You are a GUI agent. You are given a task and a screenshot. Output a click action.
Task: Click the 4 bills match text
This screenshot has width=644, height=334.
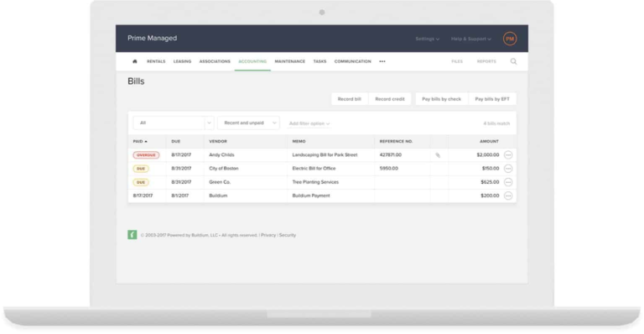(496, 123)
